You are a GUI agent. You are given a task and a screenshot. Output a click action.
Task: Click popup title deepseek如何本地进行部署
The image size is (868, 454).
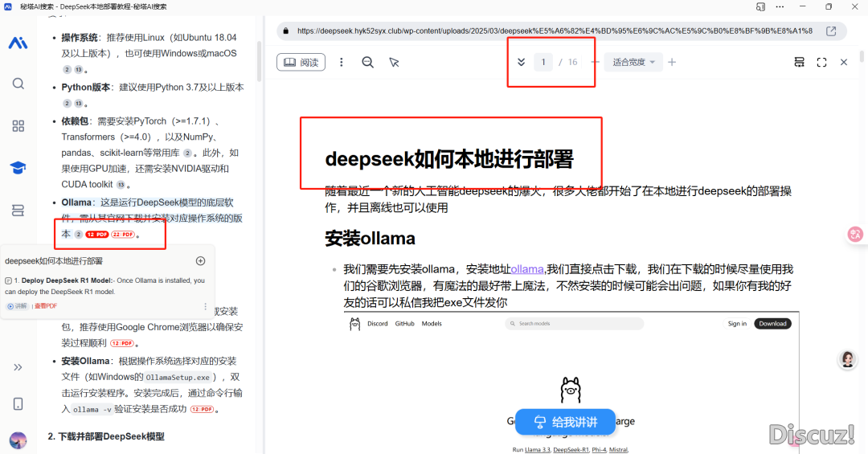(54, 261)
